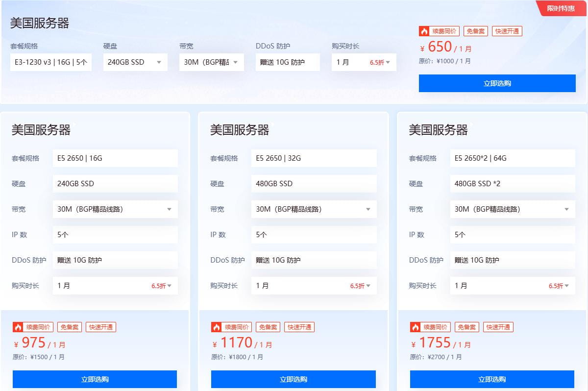Click 立即选购 in the leftmost server card
The height and width of the screenshot is (391, 588).
click(95, 379)
